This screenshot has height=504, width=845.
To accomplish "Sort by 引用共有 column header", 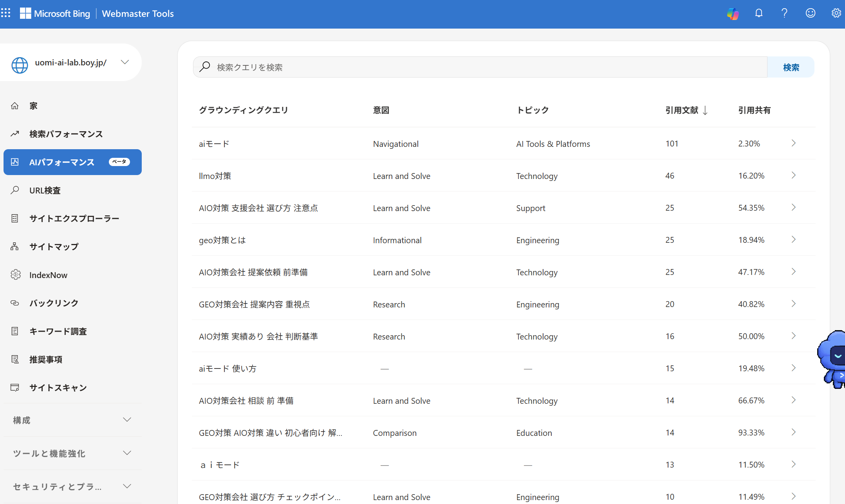I will point(755,110).
